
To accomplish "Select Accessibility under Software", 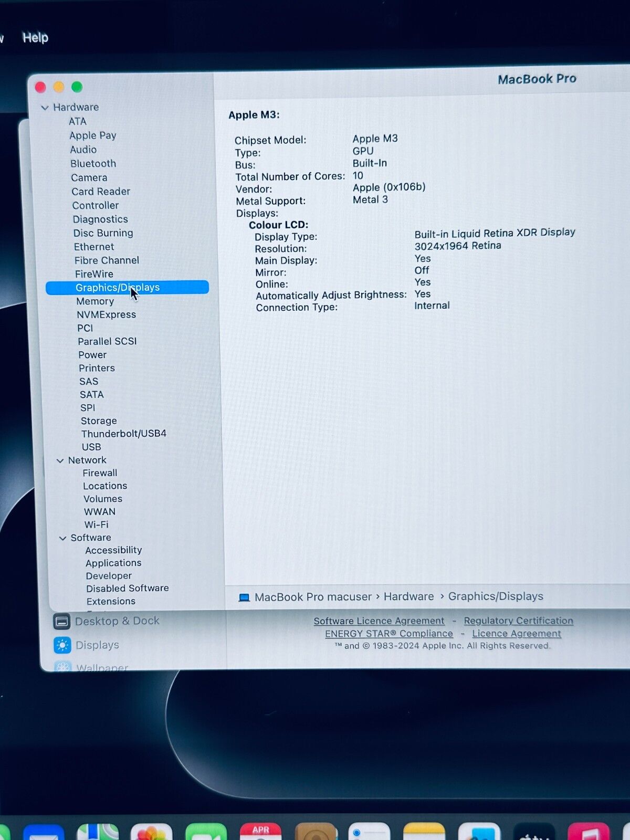I will (114, 550).
